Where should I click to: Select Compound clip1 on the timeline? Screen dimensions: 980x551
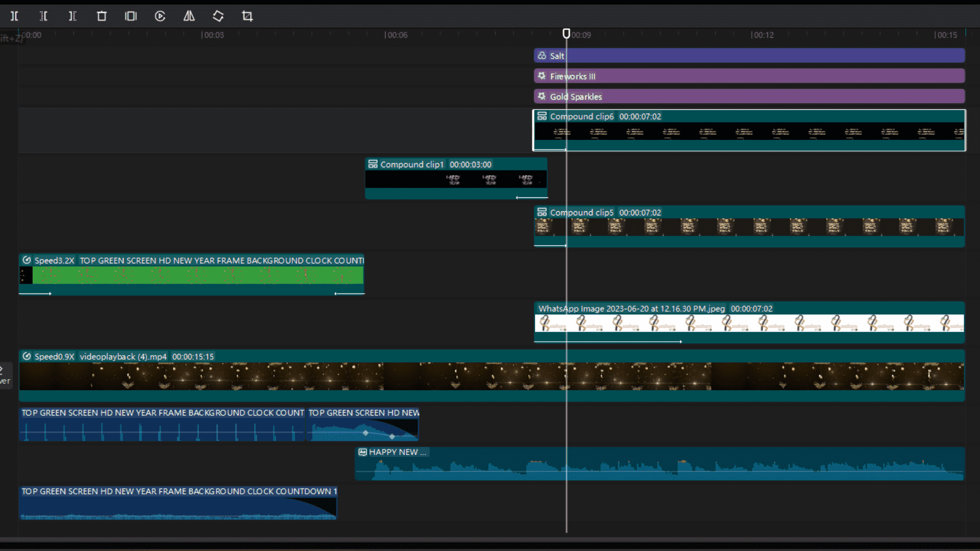456,179
